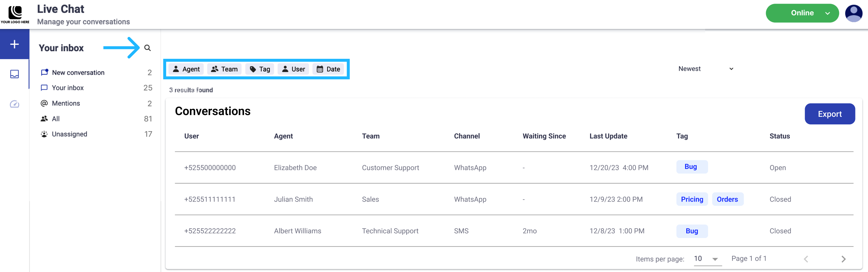The height and width of the screenshot is (272, 868).
Task: Open the user profile avatar
Action: click(854, 13)
